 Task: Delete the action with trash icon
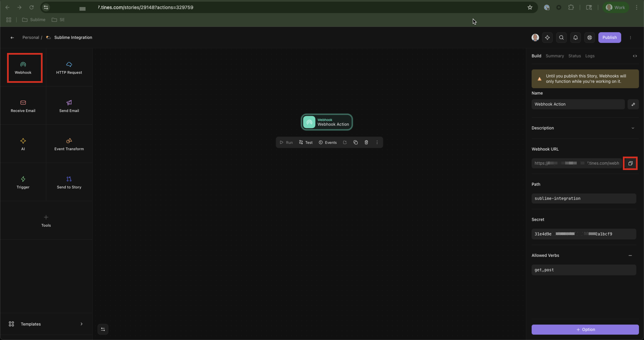coord(366,143)
